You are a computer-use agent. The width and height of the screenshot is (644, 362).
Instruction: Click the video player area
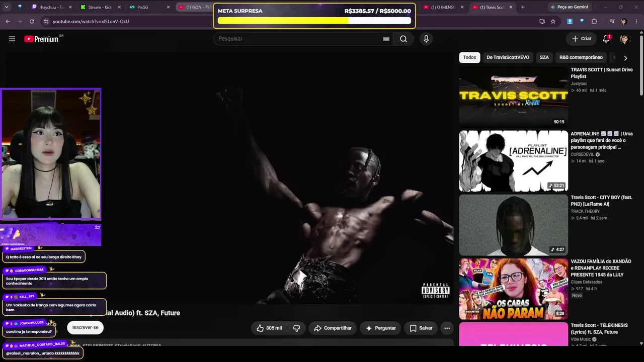tap(230, 178)
